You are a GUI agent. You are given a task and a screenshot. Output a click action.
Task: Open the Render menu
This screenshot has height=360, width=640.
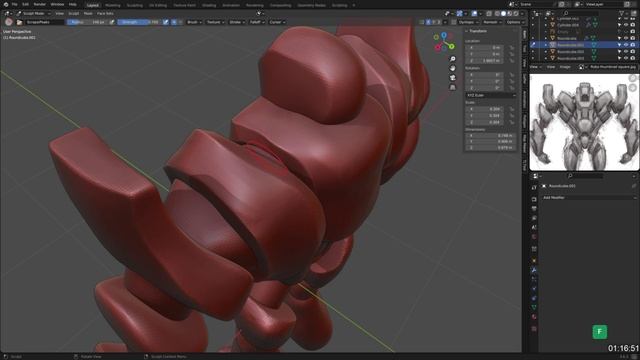[x=40, y=4]
